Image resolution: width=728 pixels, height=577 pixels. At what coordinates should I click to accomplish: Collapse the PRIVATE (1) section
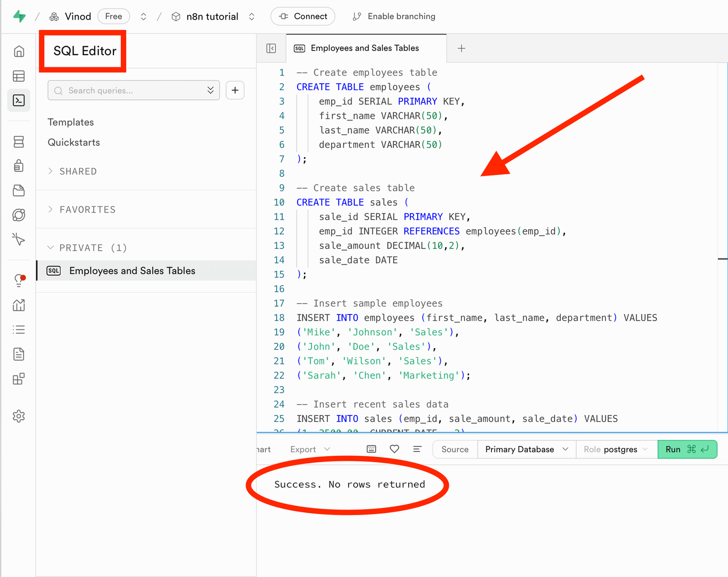pyautogui.click(x=87, y=248)
